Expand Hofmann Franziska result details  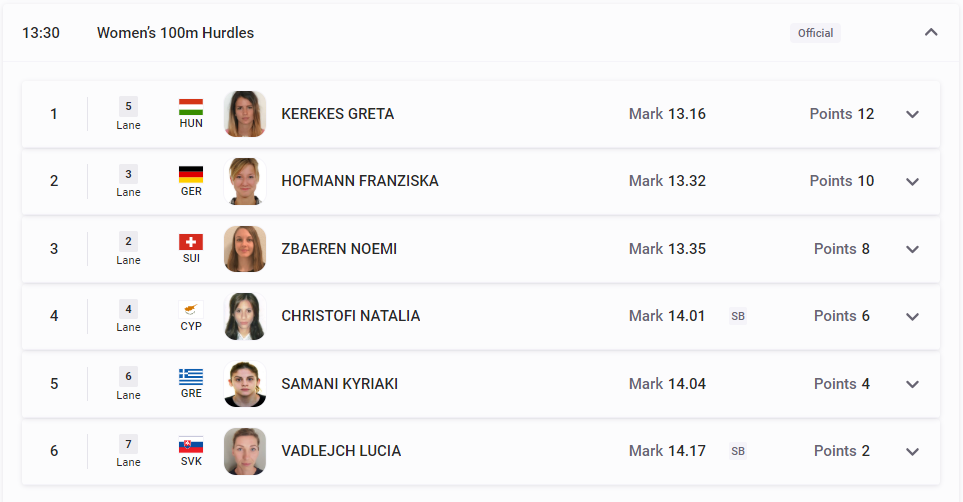pos(913,182)
